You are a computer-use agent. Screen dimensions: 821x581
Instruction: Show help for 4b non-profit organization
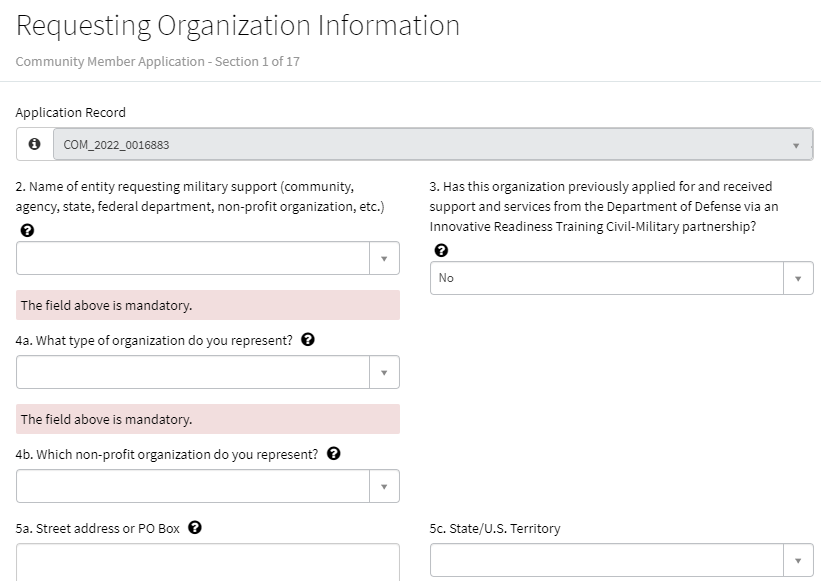pyautogui.click(x=333, y=454)
